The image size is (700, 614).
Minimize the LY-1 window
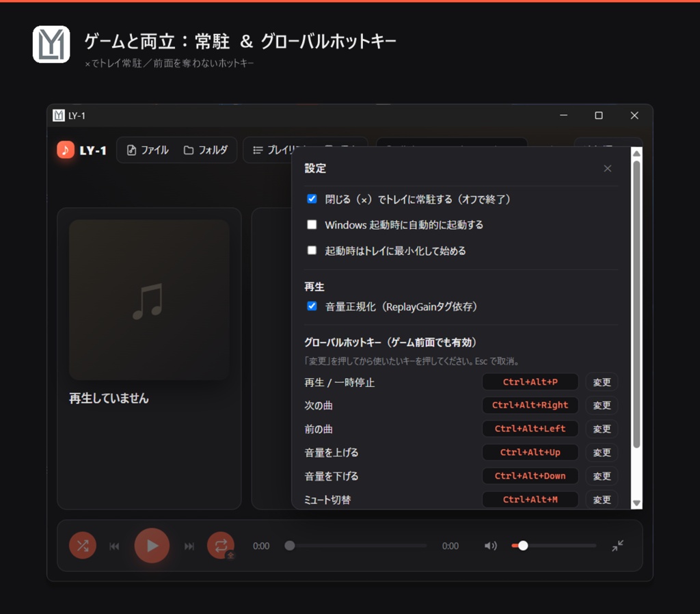pyautogui.click(x=564, y=116)
